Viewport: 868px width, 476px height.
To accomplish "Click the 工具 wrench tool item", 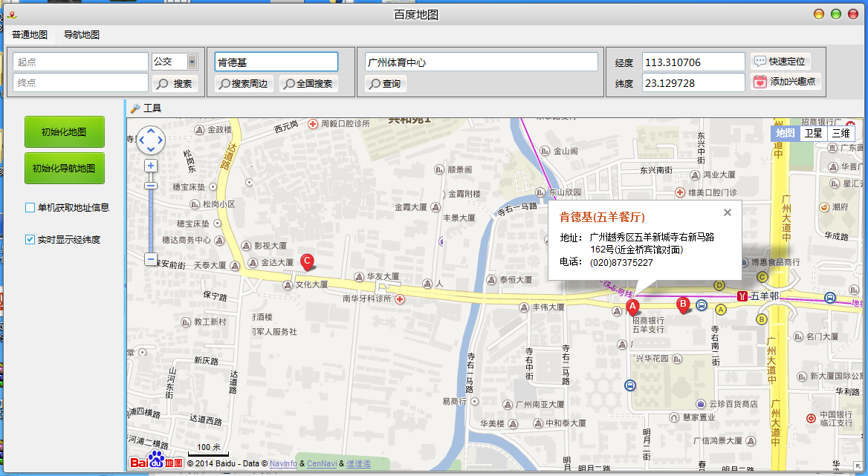I will point(146,108).
